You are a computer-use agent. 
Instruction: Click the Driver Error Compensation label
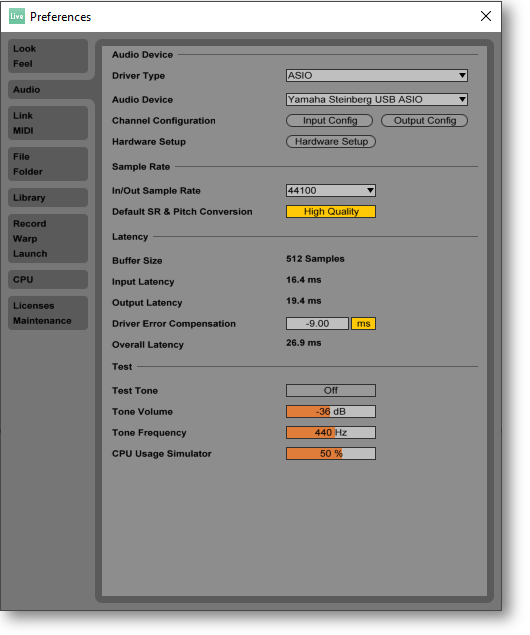point(174,324)
